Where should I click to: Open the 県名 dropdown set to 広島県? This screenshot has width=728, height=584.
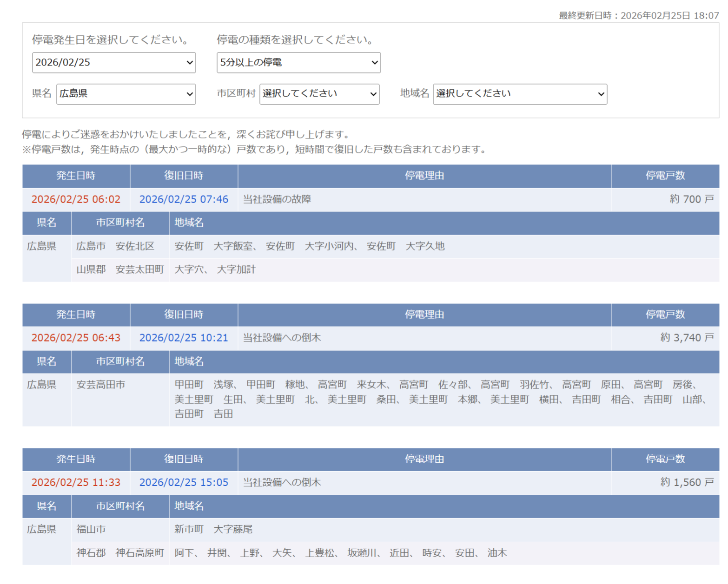(126, 94)
